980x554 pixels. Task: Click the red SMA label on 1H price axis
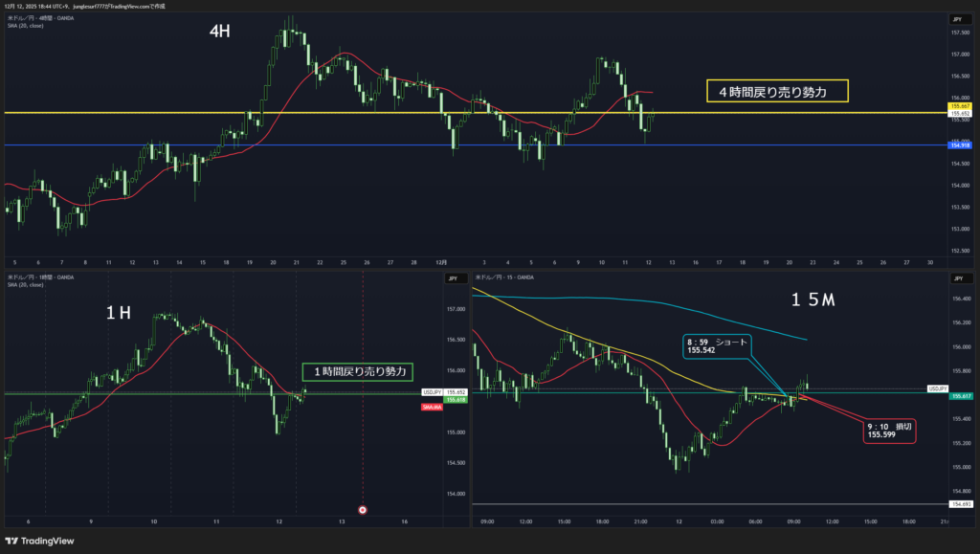coord(432,407)
